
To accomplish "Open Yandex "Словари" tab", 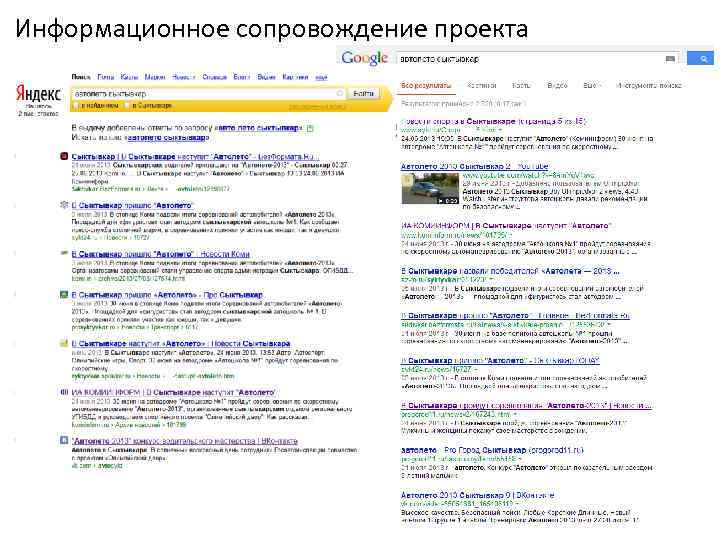I will tap(214, 77).
